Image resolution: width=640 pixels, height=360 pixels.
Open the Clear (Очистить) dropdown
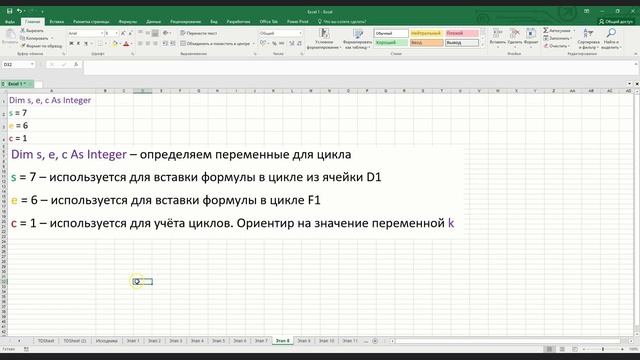pos(556,46)
